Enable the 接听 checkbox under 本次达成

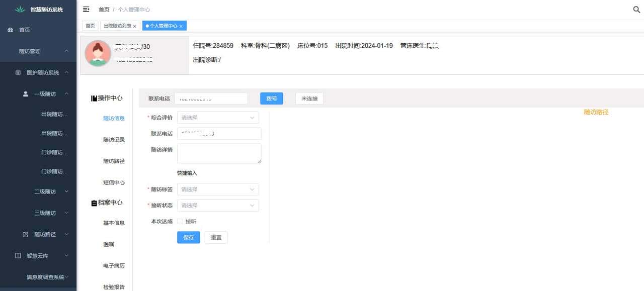(180, 221)
